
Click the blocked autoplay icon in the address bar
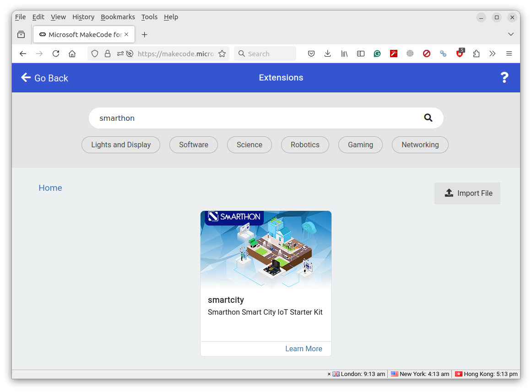(x=130, y=54)
